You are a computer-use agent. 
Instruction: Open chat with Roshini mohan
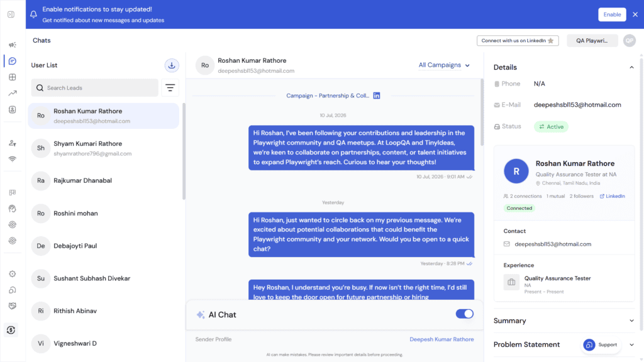pos(104,214)
